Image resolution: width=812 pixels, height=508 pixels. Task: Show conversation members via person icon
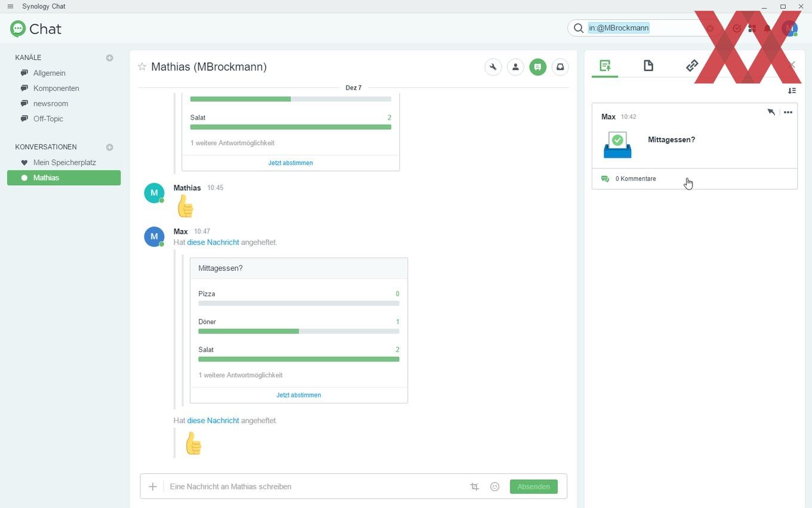[x=515, y=67]
